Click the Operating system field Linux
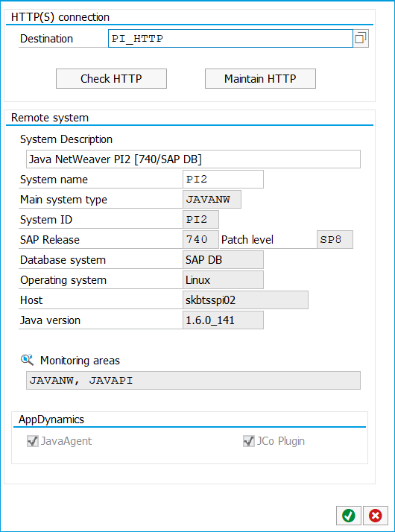This screenshot has width=395, height=532. click(223, 280)
